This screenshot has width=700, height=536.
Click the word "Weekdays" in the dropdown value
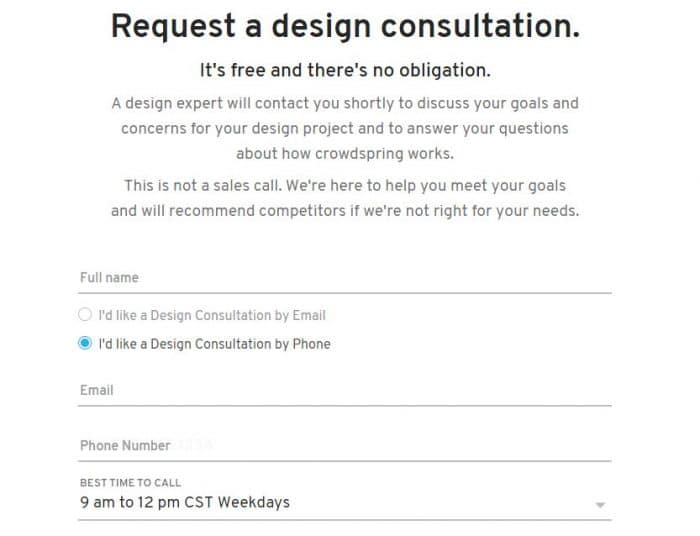point(254,502)
